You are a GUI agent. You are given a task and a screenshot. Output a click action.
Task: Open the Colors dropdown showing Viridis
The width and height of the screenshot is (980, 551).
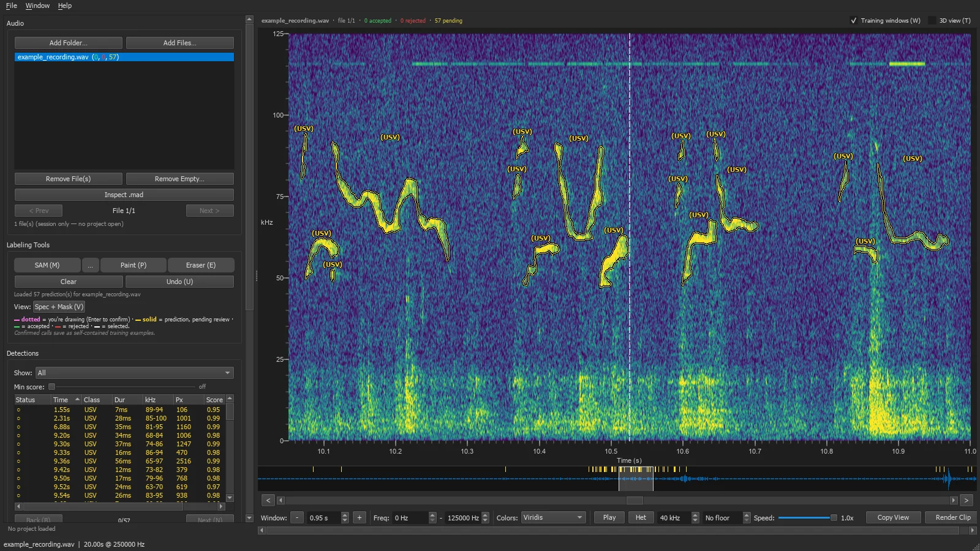point(554,518)
